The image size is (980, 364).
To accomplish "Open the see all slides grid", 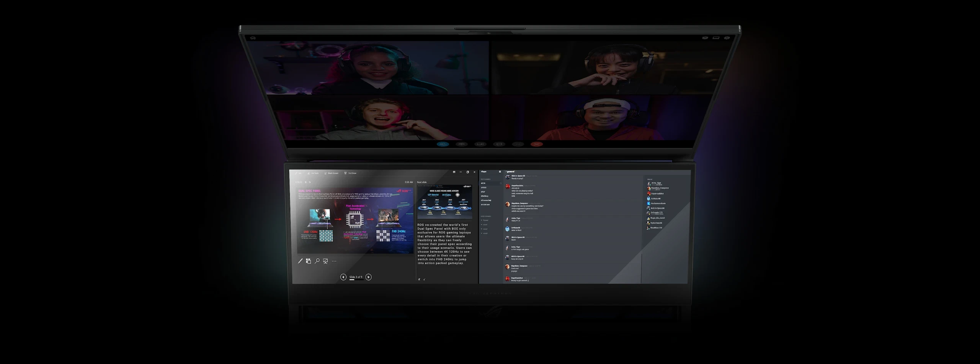I will pyautogui.click(x=309, y=261).
